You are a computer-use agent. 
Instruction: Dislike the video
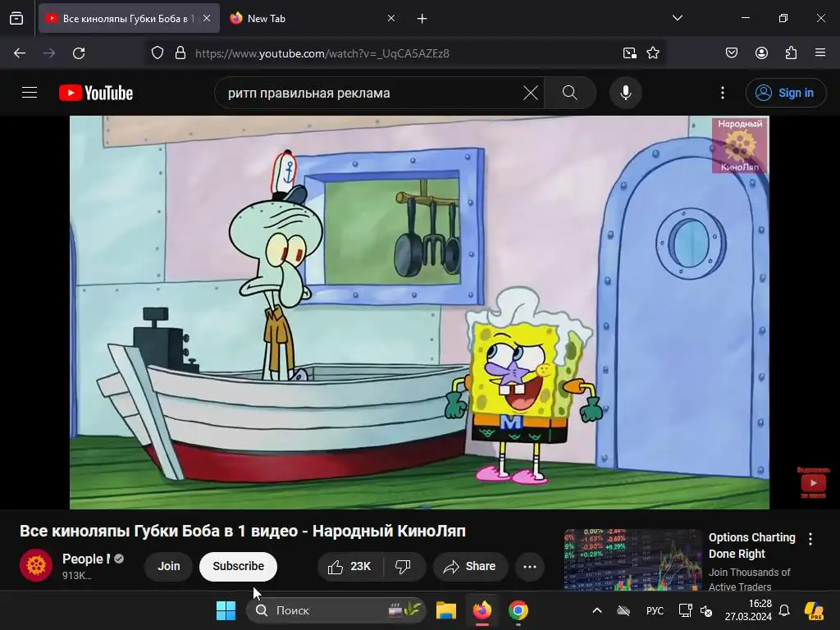[x=404, y=566]
